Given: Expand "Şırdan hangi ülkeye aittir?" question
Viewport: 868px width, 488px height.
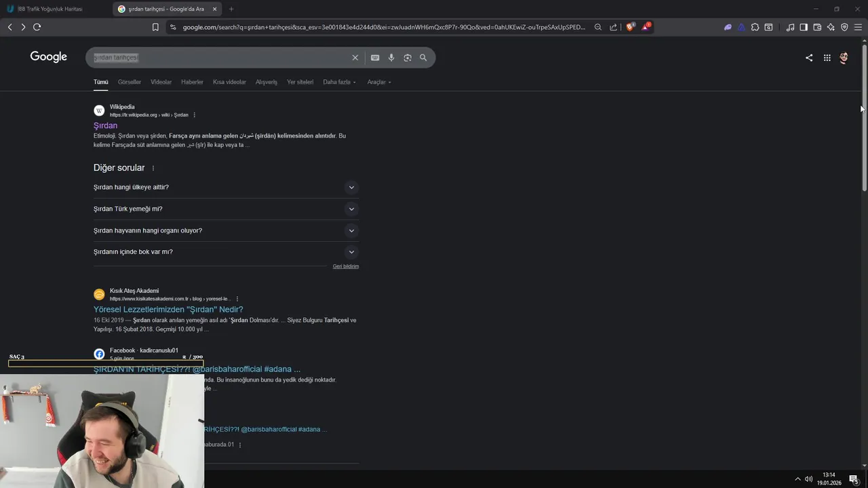Looking at the screenshot, I should click(226, 187).
